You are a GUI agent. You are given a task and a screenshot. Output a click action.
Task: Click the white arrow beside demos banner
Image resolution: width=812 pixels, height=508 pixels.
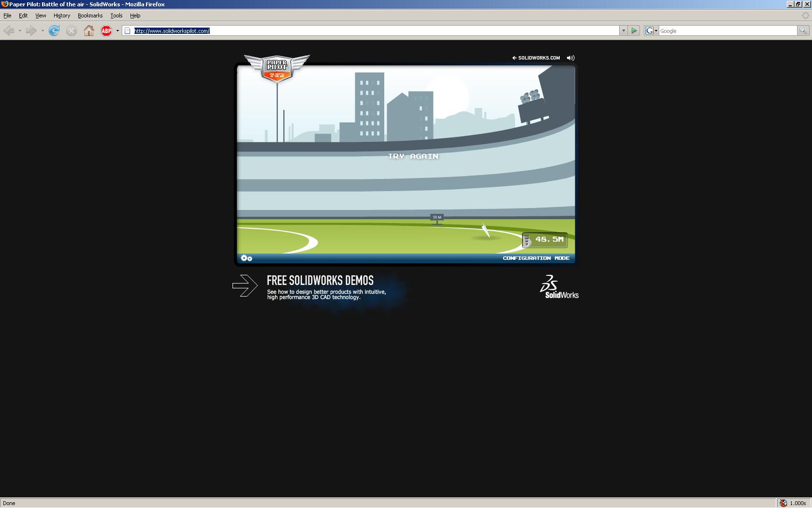pyautogui.click(x=245, y=285)
